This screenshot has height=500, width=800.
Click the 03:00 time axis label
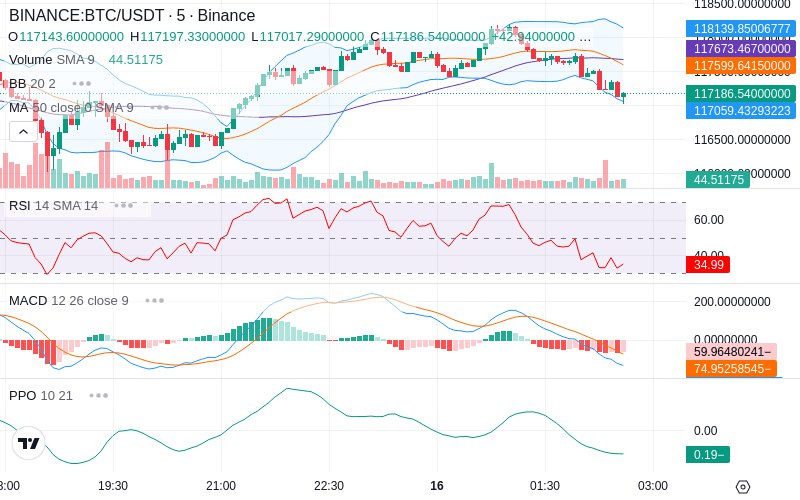(x=653, y=486)
